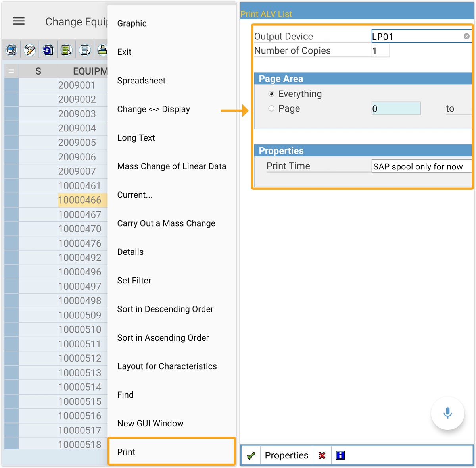Select the Page radio button
Viewport: 476px width, 468px height.
click(271, 108)
